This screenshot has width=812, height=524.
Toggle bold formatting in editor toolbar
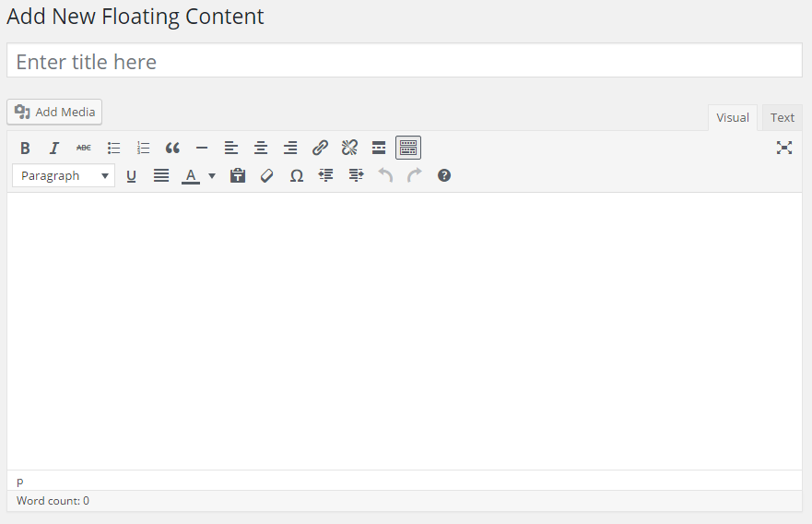pos(25,148)
